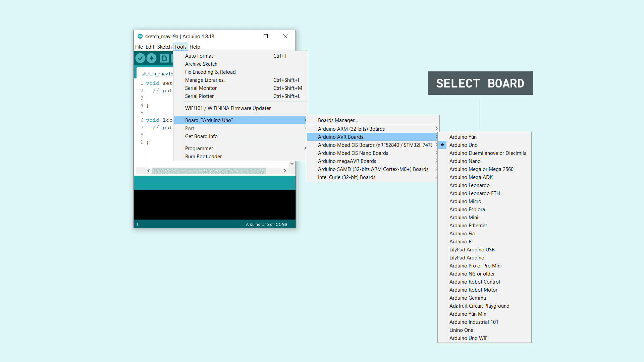Screen dimensions: 644x362
Task: Click the New sketch toolbar icon
Action: (164, 58)
